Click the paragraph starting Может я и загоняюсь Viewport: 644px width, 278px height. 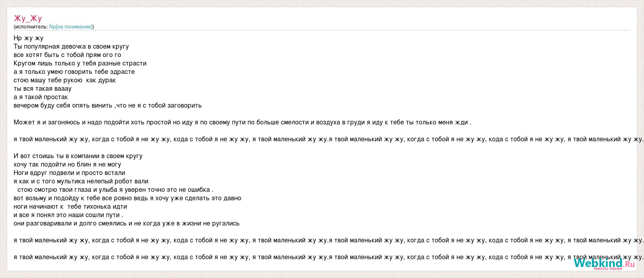point(243,122)
